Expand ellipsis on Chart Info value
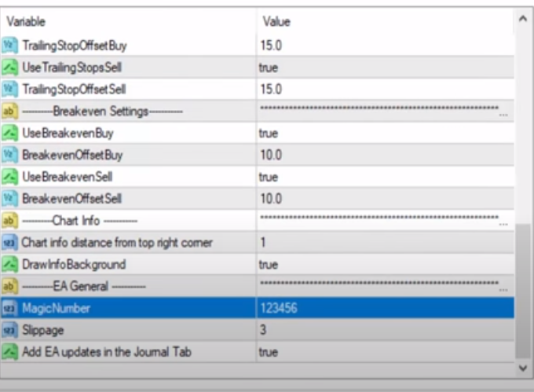Image resolution: width=534 pixels, height=392 pixels. [x=503, y=222]
